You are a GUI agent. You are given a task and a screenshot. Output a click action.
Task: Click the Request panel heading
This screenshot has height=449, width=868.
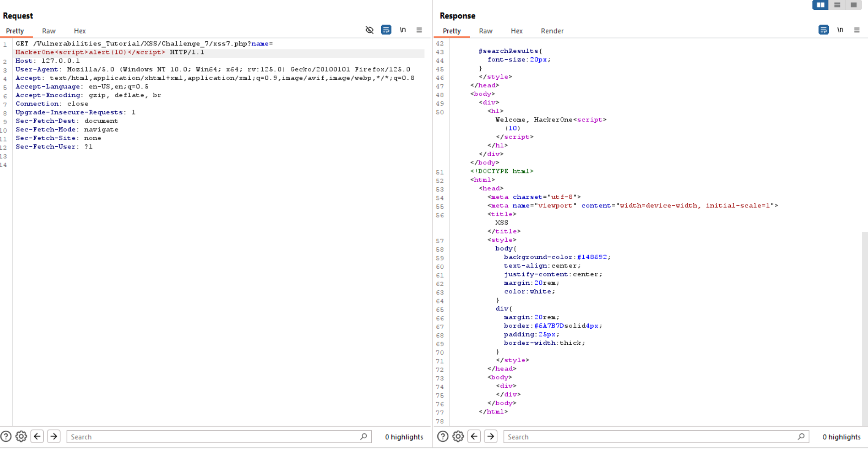tap(18, 16)
